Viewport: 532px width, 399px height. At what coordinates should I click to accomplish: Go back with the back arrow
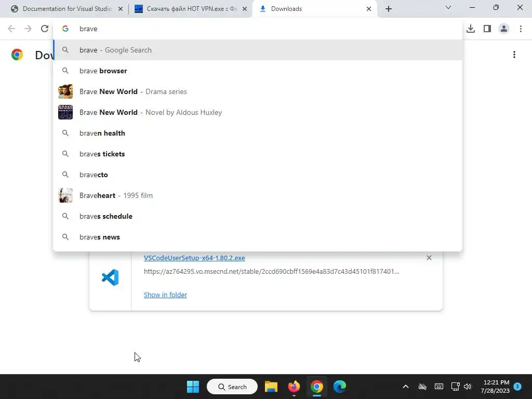tap(11, 29)
